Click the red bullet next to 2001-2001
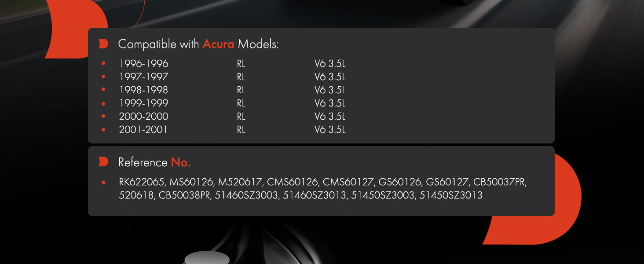 tap(103, 130)
